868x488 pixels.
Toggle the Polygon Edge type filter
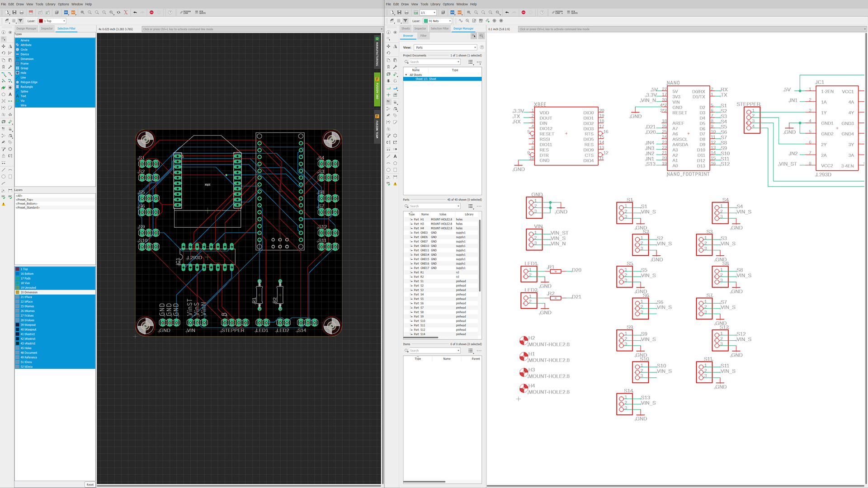pos(28,82)
